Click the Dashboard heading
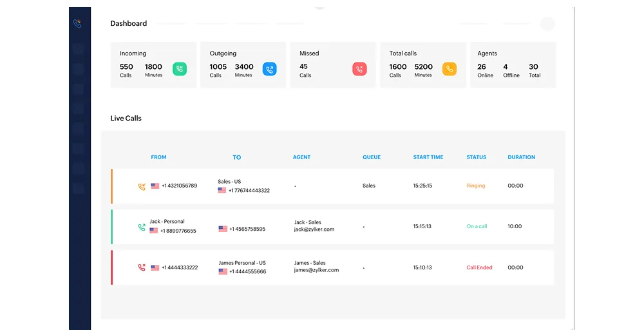Image resolution: width=644 pixels, height=330 pixels. point(129,23)
